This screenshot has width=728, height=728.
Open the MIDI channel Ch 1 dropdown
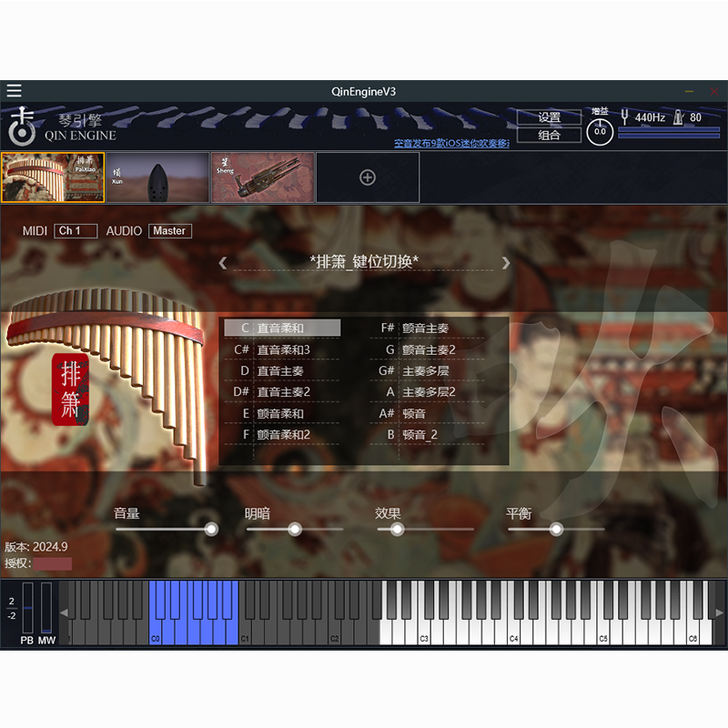76,231
